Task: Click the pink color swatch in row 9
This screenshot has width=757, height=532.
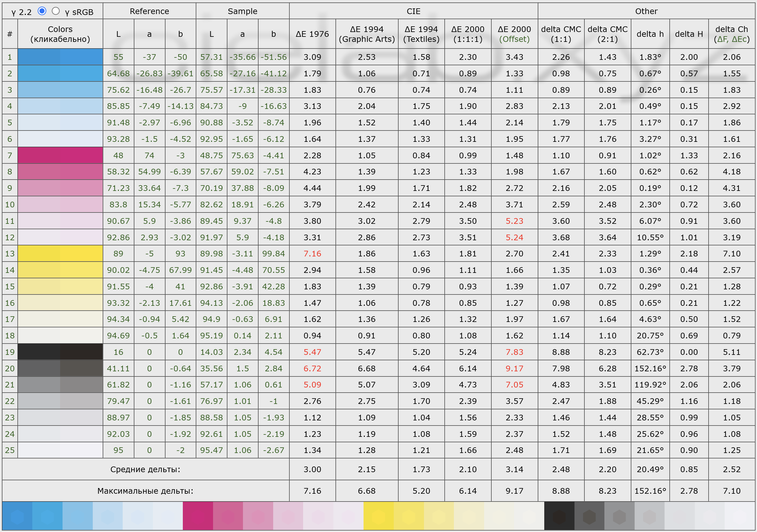Action: click(x=60, y=188)
